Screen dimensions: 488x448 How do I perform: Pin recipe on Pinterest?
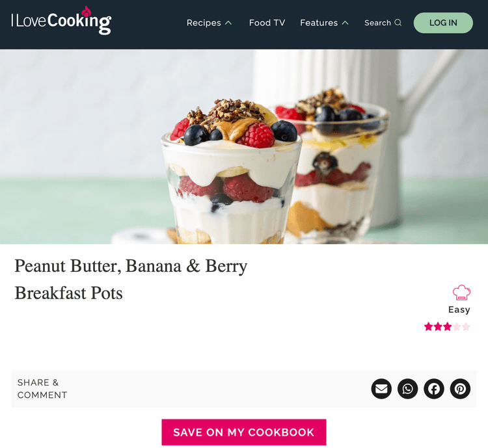coord(460,389)
